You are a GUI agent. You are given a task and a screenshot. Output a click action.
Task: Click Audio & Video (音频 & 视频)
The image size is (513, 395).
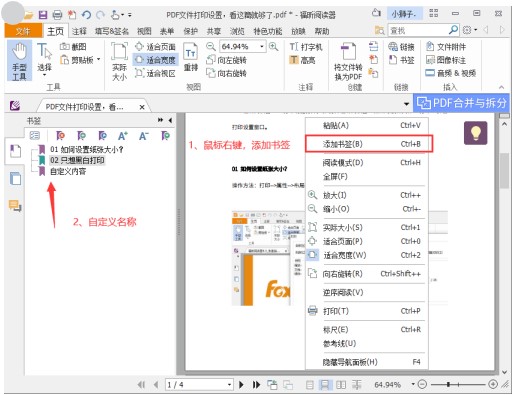pos(451,73)
